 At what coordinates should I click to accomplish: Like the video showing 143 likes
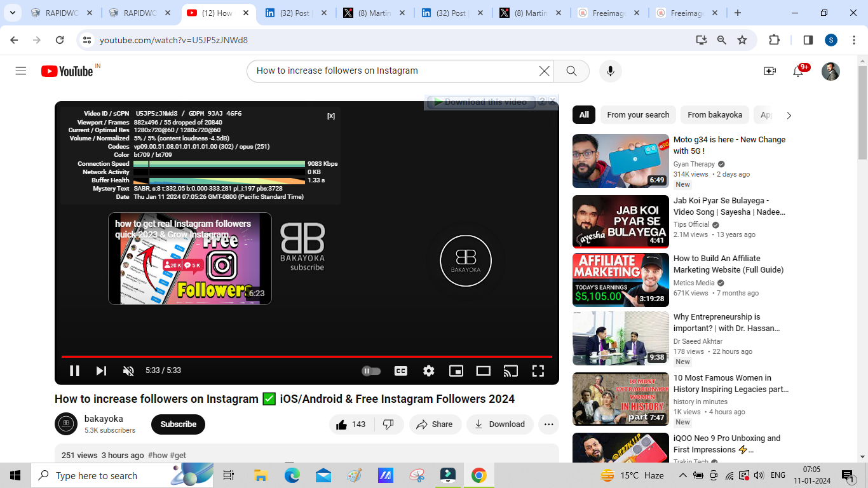click(x=351, y=424)
